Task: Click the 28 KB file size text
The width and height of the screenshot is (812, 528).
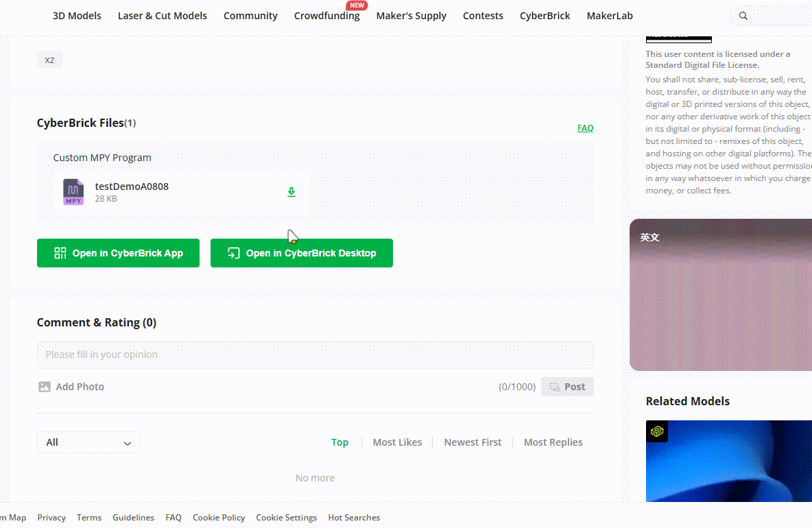Action: coord(106,199)
